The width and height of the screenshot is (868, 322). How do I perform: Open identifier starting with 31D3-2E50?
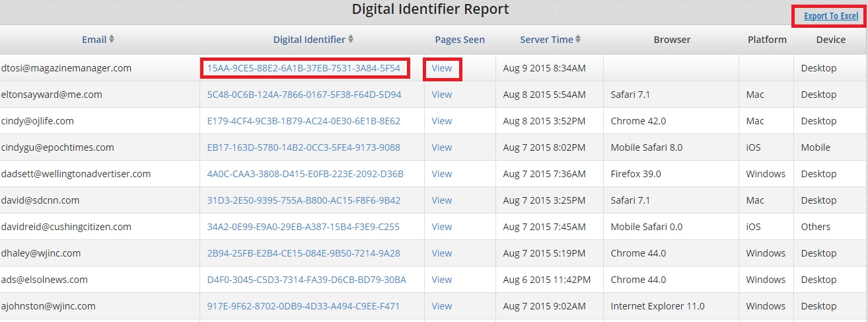pos(303,200)
